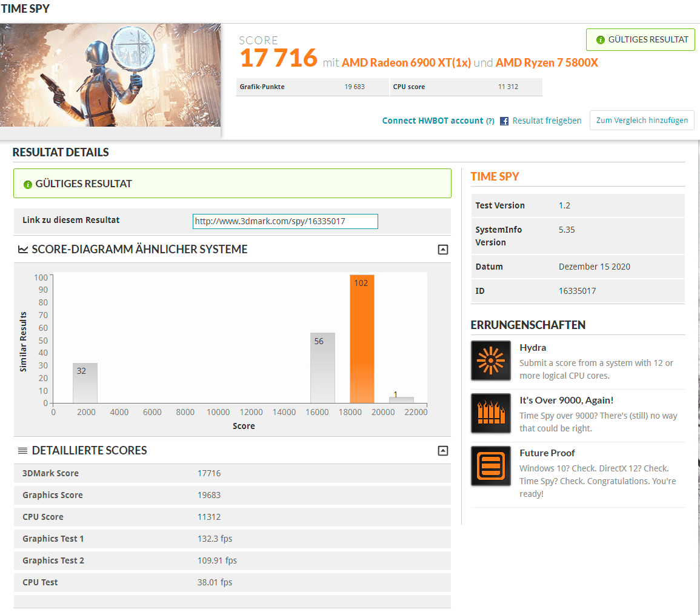Share result via Resultat freigeben link
Viewport: 700px width, 615px height.
tap(547, 121)
